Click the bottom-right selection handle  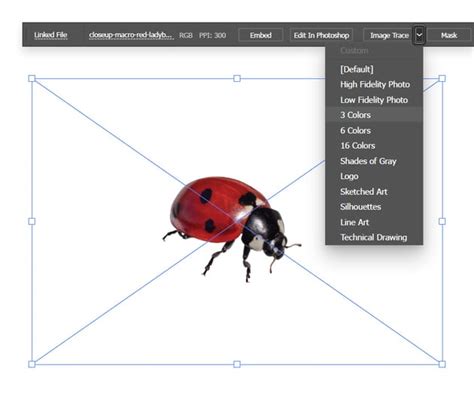click(x=442, y=364)
